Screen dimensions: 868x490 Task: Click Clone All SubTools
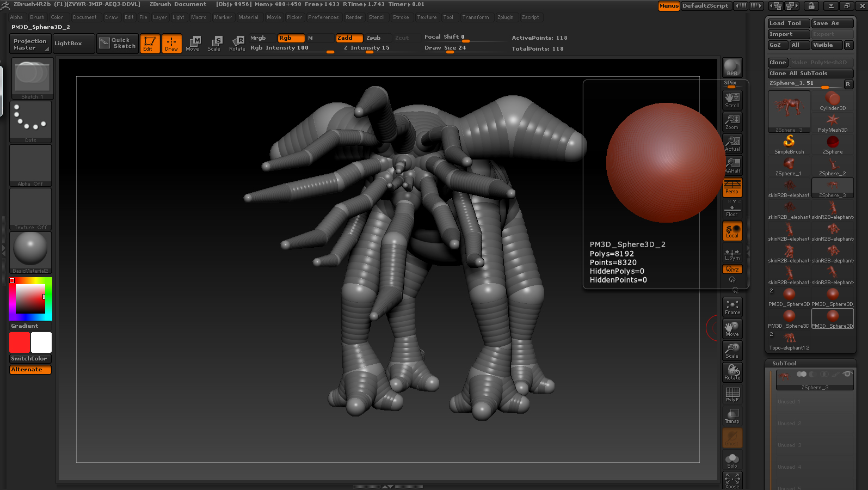tap(810, 73)
